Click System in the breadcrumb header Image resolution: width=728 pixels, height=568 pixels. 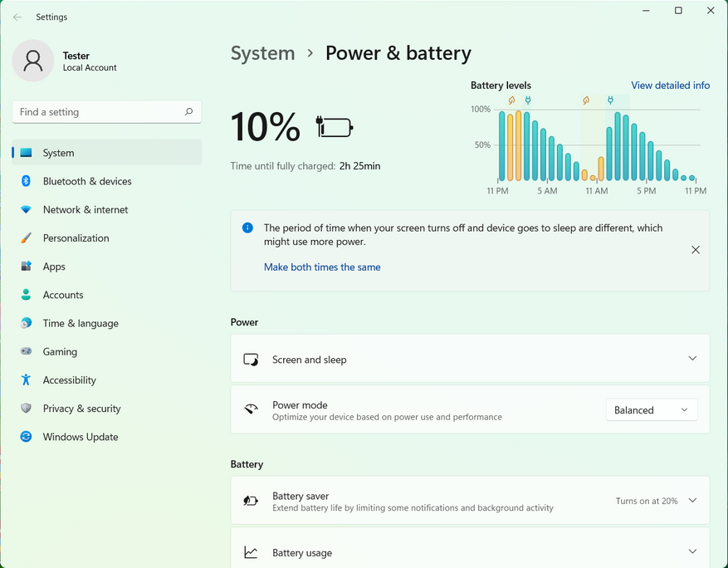click(x=262, y=53)
